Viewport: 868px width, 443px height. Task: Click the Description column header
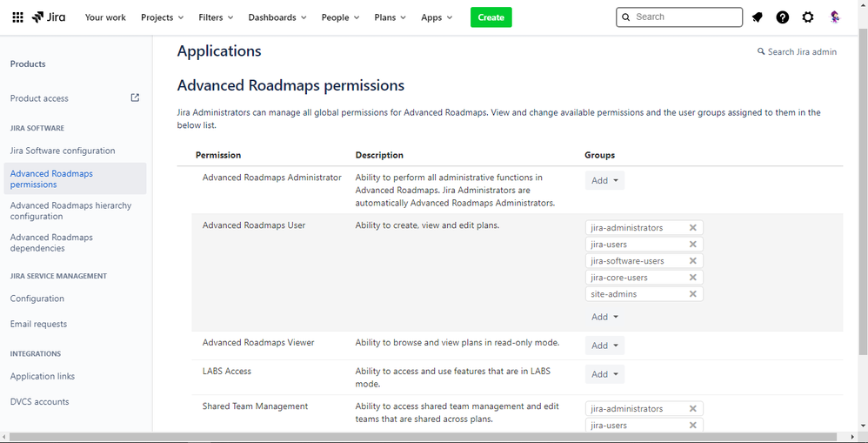[x=379, y=155]
